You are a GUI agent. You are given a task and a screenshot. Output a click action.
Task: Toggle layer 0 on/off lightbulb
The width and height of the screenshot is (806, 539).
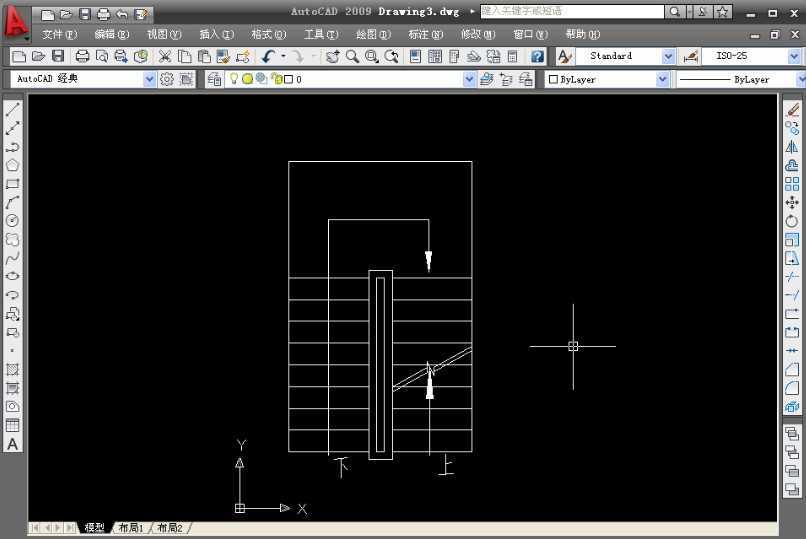[x=234, y=79]
